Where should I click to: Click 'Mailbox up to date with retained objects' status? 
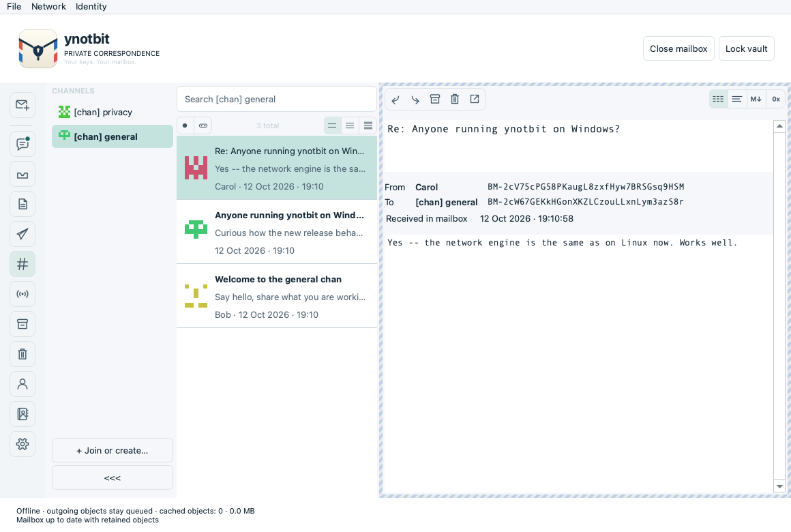(87, 520)
